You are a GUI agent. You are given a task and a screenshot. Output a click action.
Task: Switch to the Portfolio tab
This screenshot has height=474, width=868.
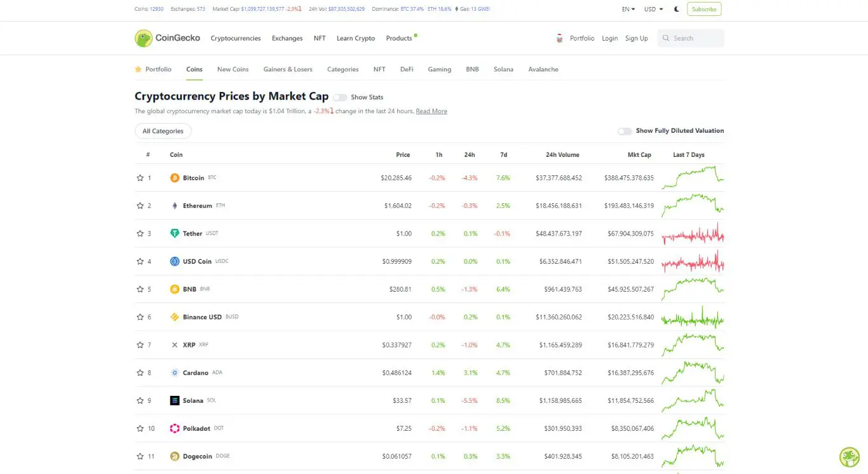pos(153,69)
